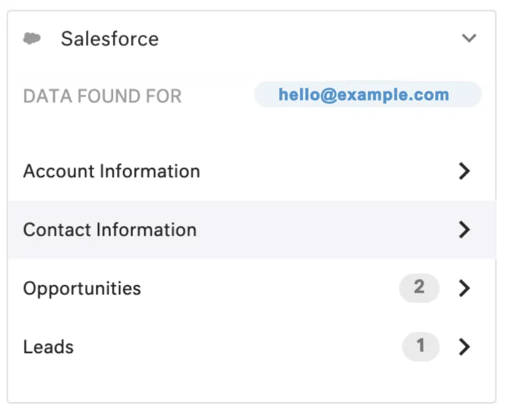Select the list row showing two records
508x420 pixels.
click(251, 288)
